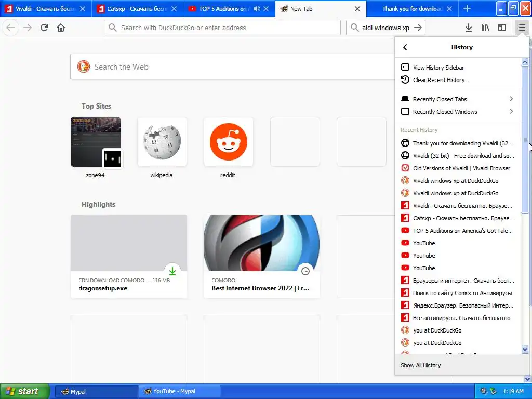Open the hamburger application menu
The image size is (532, 399).
(522, 28)
